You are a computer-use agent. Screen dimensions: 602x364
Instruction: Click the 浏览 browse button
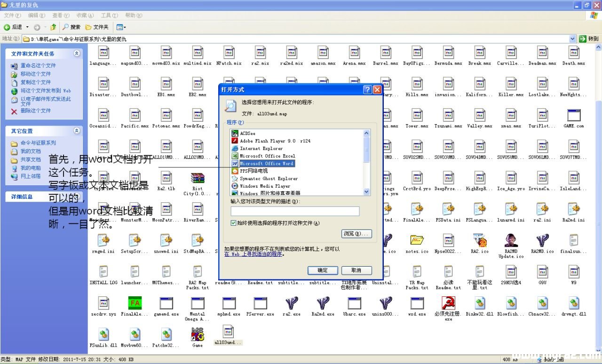(x=356, y=234)
